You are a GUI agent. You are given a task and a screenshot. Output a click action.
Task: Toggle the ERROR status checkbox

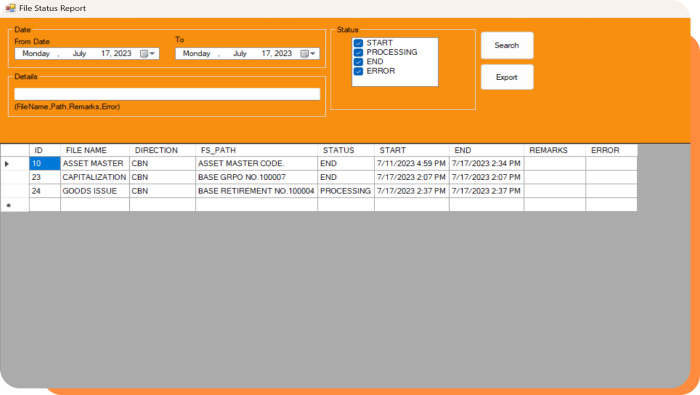click(358, 71)
